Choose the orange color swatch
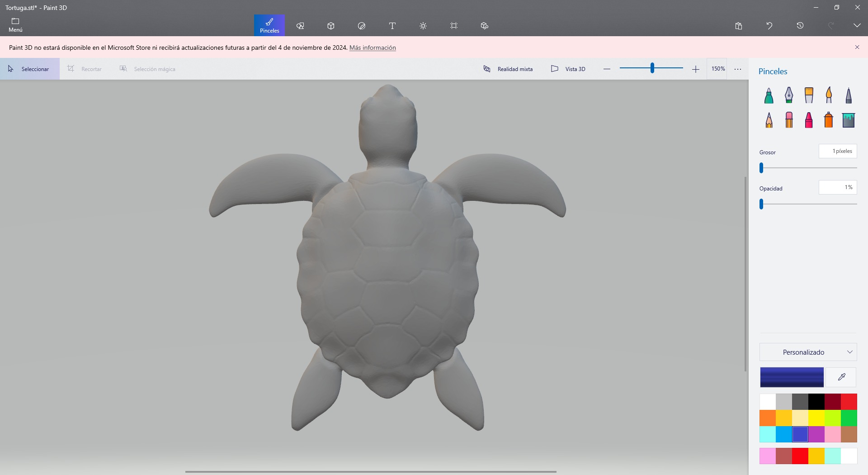 pyautogui.click(x=768, y=418)
